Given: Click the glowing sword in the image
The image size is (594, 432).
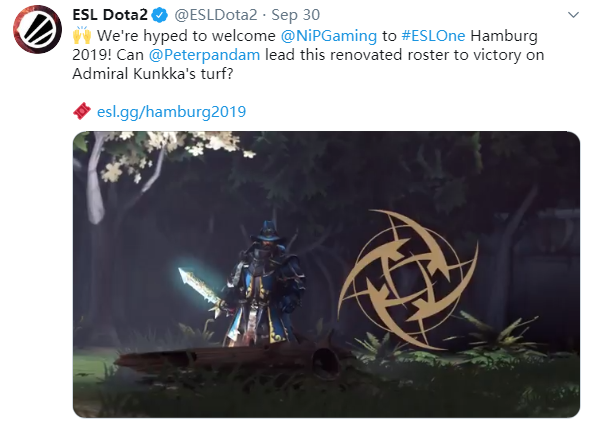Looking at the screenshot, I should coord(200,289).
